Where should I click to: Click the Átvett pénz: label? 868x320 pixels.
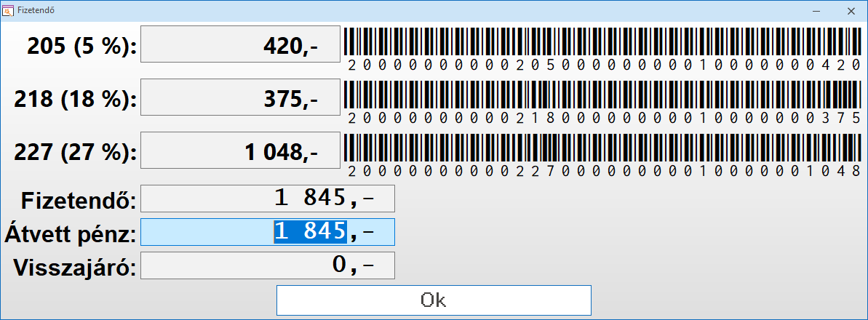(x=71, y=235)
